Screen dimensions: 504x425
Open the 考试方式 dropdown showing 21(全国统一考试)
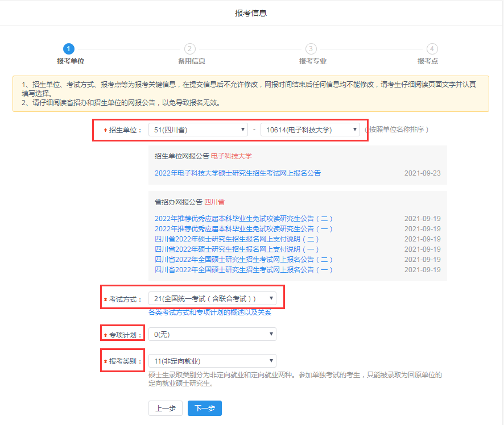(x=212, y=298)
